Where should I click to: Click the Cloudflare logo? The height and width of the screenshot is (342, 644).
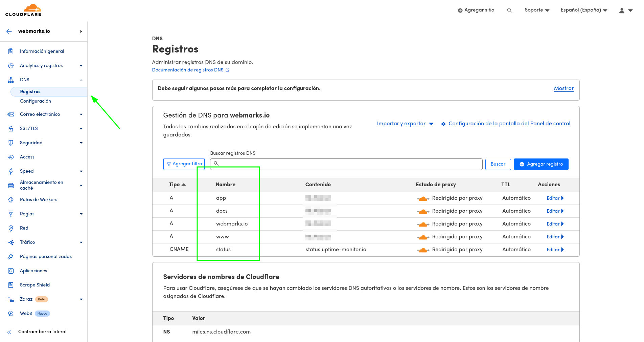[x=23, y=10]
